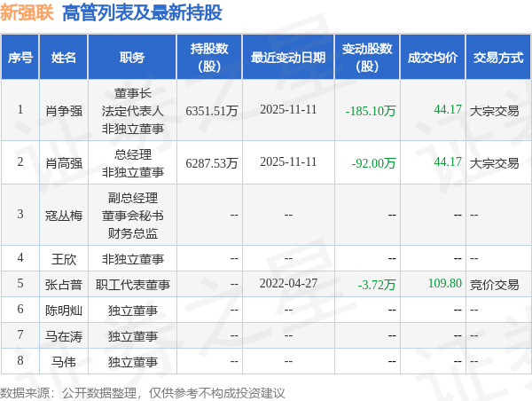Image resolution: width=532 pixels, height=401 pixels.
Task: Click the 持股数(股) column header
Action: [209, 57]
